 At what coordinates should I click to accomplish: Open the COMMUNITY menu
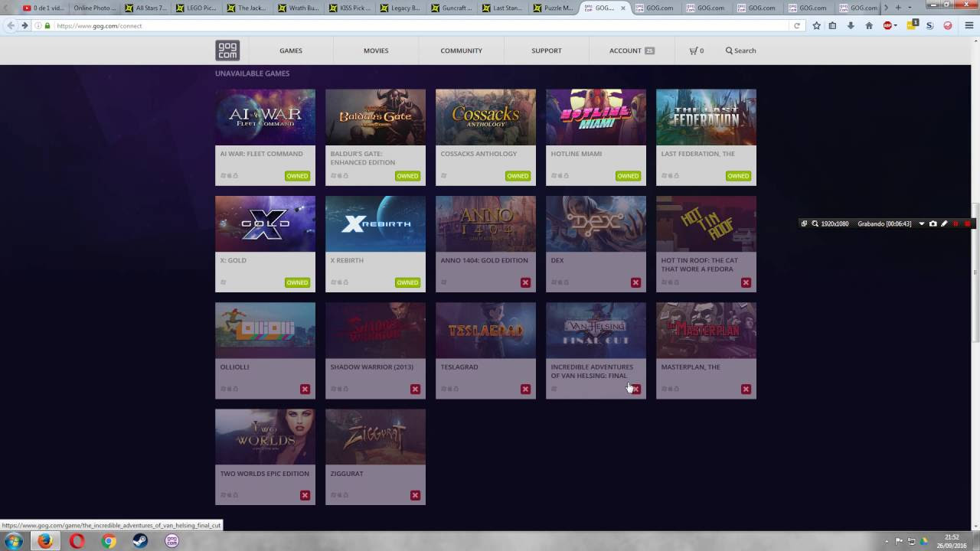(x=461, y=51)
